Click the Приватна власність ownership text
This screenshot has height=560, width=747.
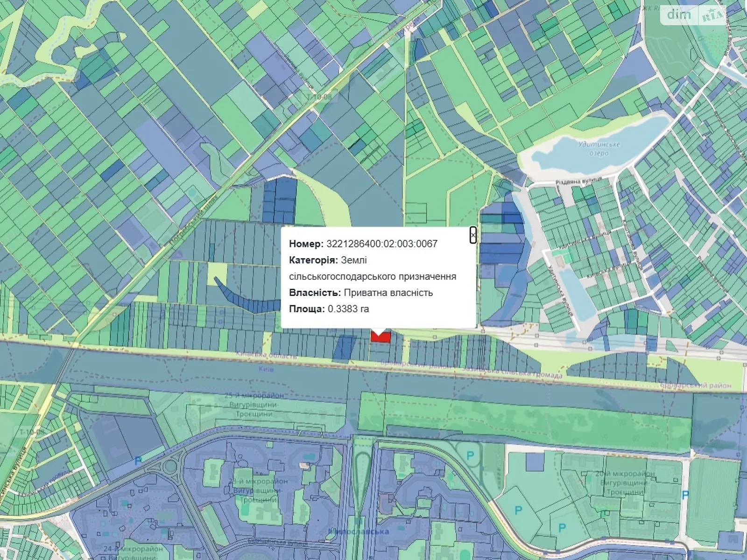point(388,293)
